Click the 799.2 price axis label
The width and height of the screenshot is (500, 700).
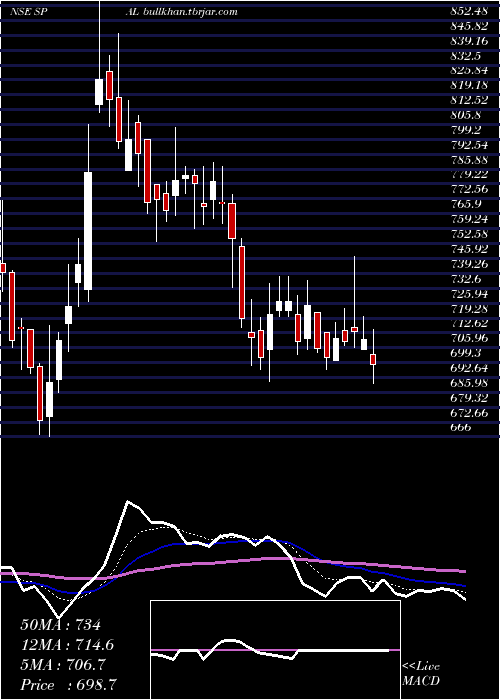click(465, 130)
